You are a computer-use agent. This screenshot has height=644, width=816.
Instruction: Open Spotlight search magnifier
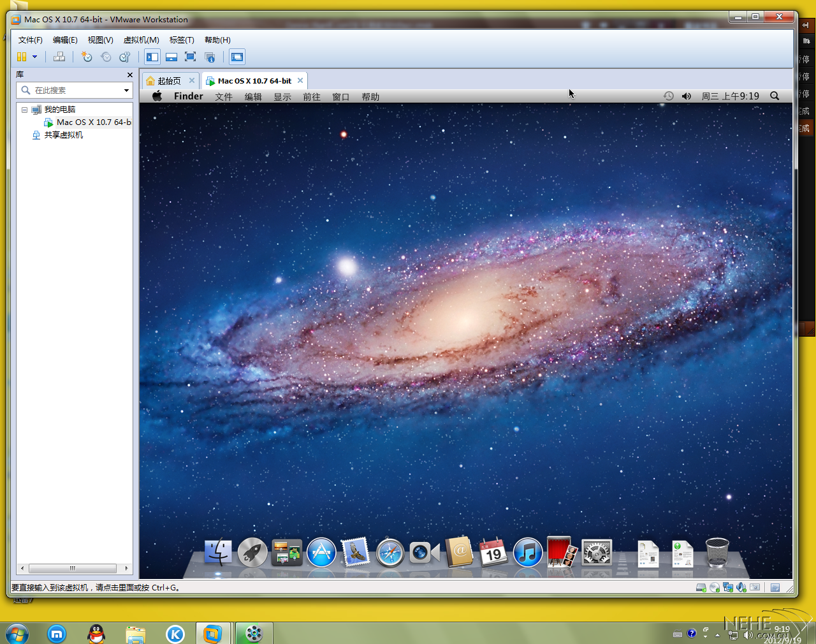[775, 96]
